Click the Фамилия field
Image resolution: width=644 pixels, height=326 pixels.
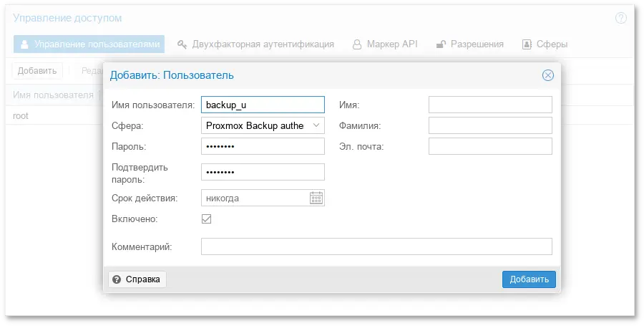(490, 125)
